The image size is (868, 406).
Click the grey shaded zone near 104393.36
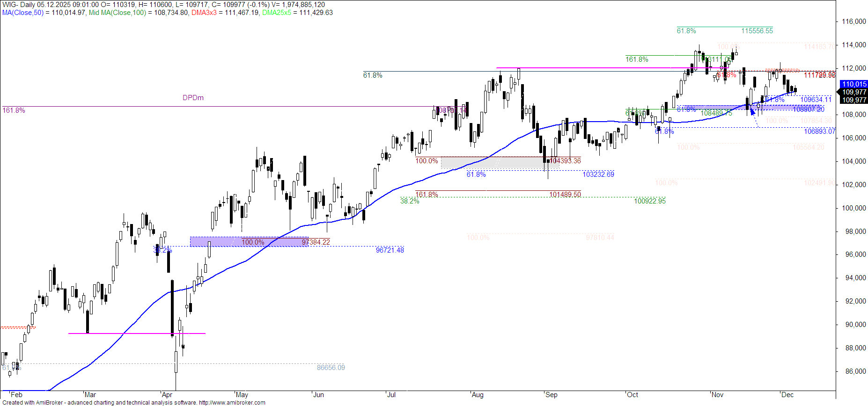pos(500,162)
